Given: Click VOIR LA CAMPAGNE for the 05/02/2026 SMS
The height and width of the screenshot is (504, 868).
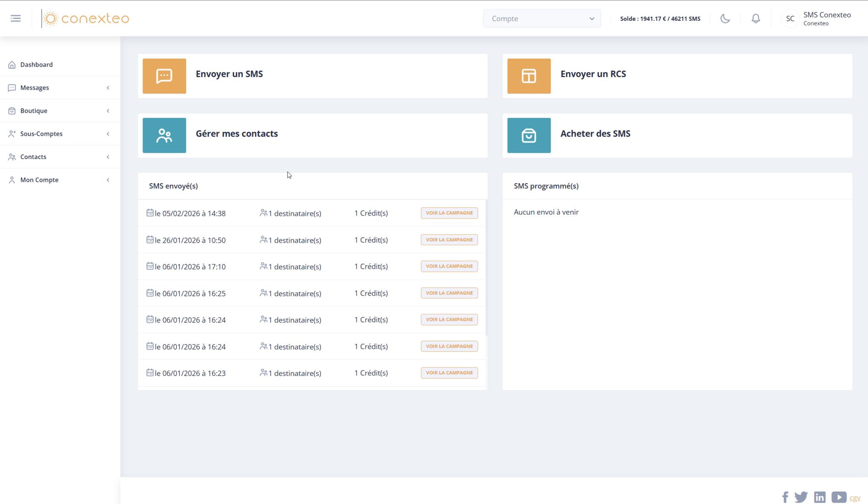Looking at the screenshot, I should pos(449,213).
